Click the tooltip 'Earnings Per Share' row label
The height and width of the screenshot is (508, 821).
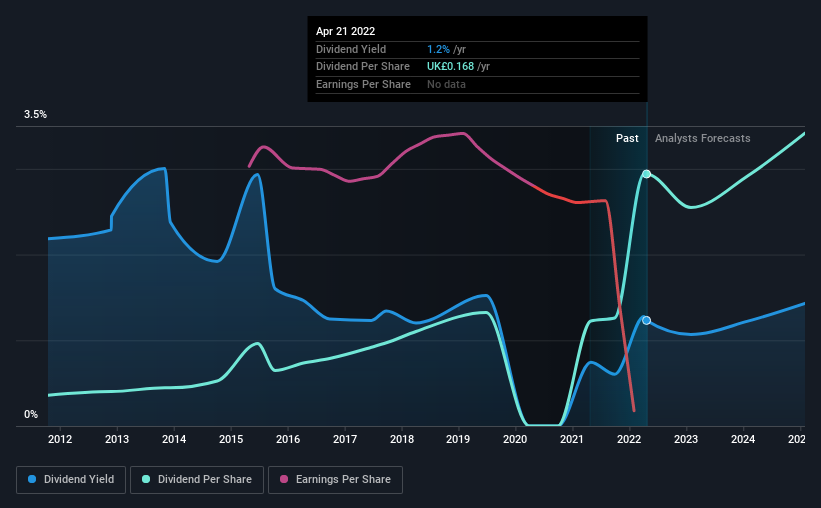(363, 84)
